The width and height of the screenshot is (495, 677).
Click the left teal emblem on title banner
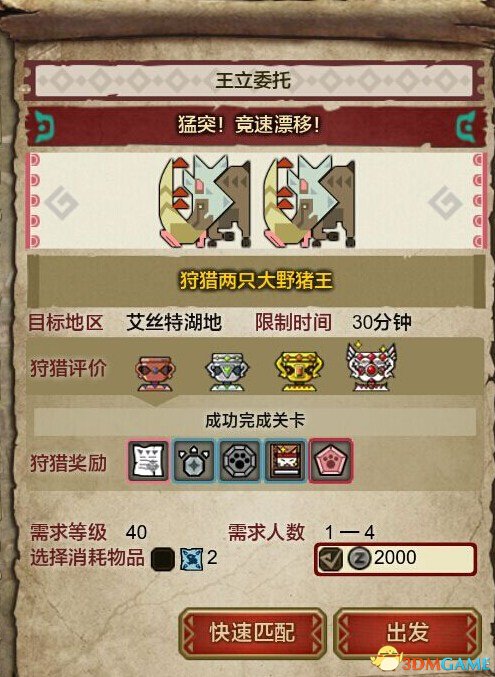click(x=44, y=127)
